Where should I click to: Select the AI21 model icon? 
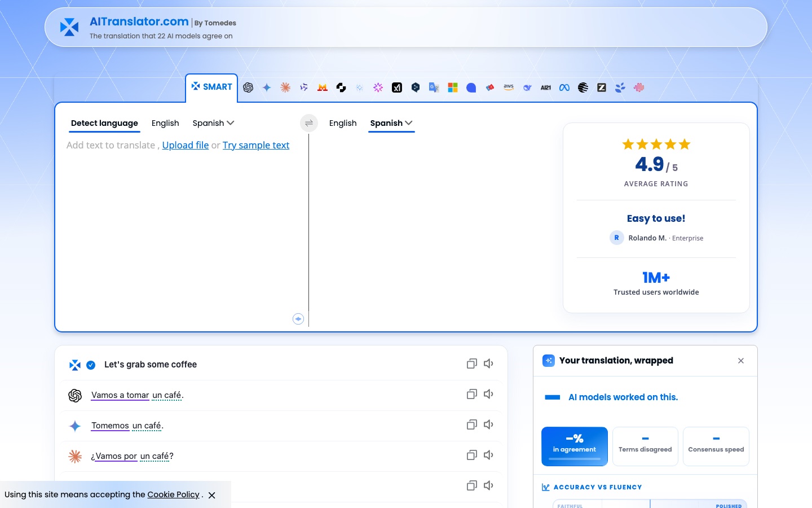point(546,87)
